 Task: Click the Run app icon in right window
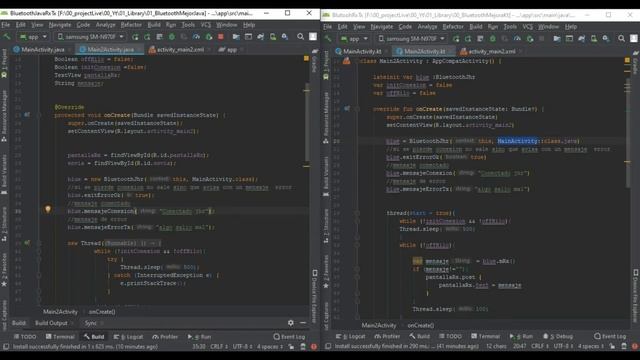(x=456, y=38)
